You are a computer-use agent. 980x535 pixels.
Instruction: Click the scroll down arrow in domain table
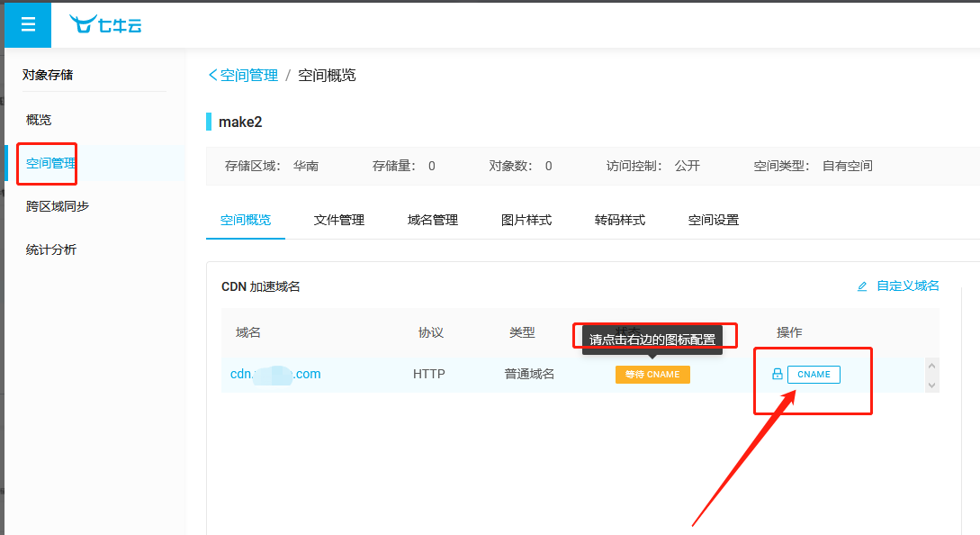pos(932,385)
